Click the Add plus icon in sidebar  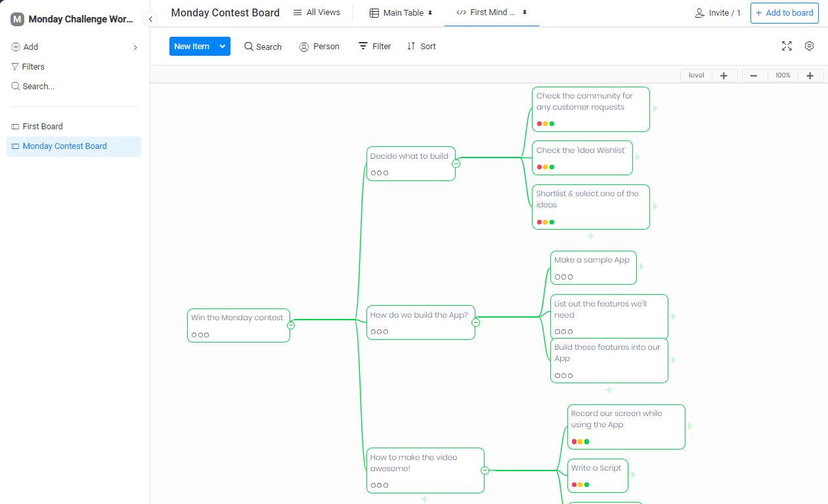[x=16, y=47]
